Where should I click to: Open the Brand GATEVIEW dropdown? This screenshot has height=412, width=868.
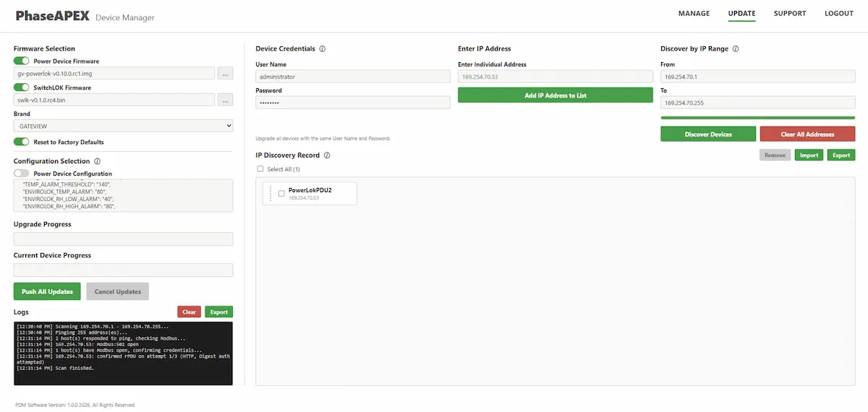point(123,126)
